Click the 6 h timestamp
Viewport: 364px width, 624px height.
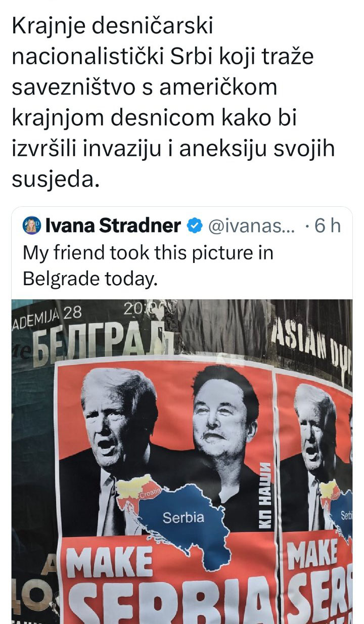point(328,226)
